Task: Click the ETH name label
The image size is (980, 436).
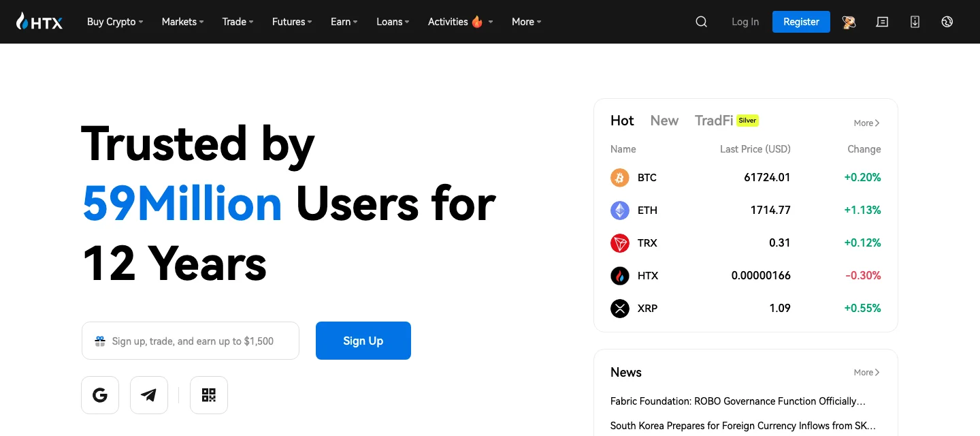Action: pos(647,211)
